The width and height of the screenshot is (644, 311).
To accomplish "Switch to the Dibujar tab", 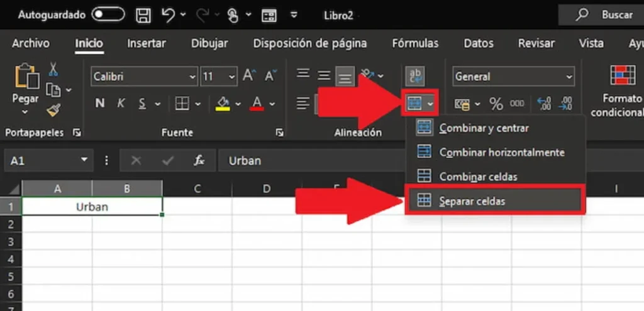I will coord(209,43).
